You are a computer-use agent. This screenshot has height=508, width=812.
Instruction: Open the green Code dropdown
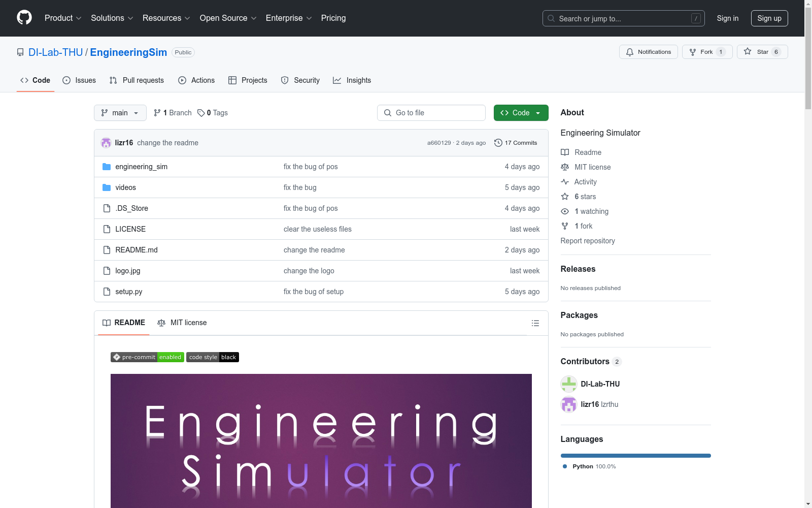(521, 113)
